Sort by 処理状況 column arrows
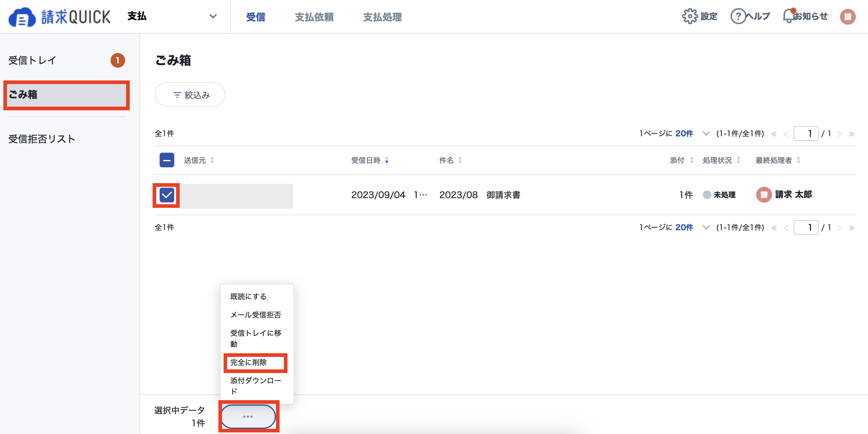The image size is (868, 434). pyautogui.click(x=738, y=160)
